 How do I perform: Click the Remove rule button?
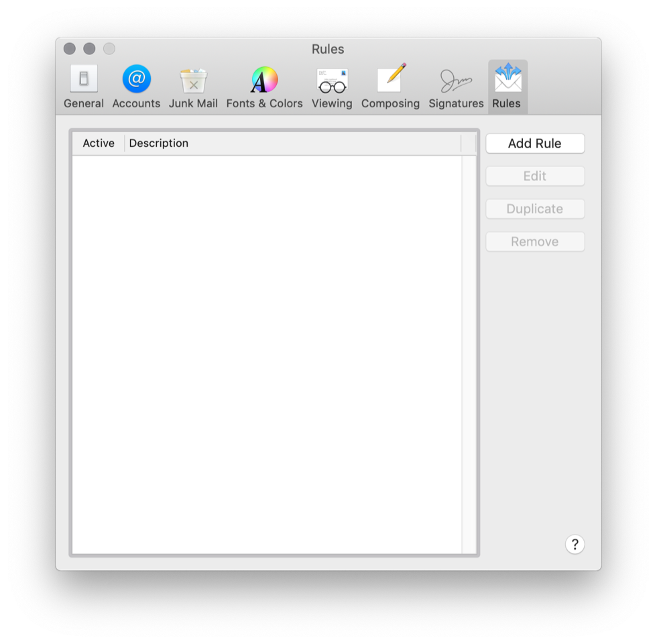tap(535, 241)
